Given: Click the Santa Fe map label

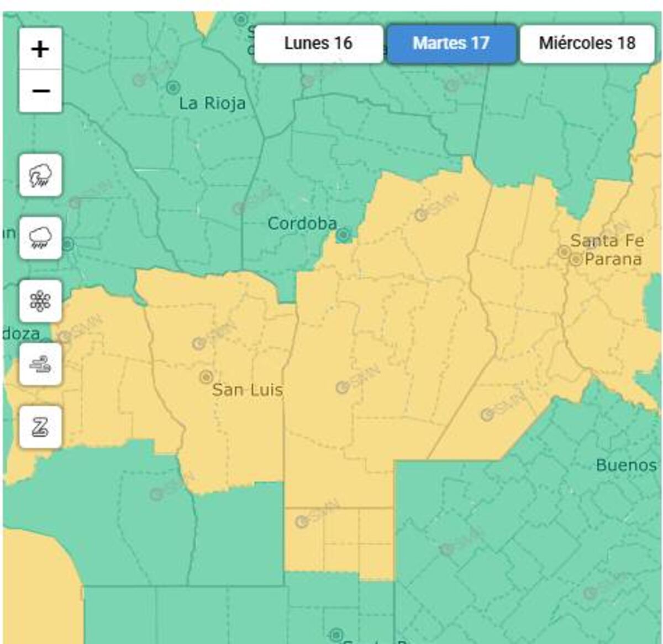Looking at the screenshot, I should click(607, 241).
